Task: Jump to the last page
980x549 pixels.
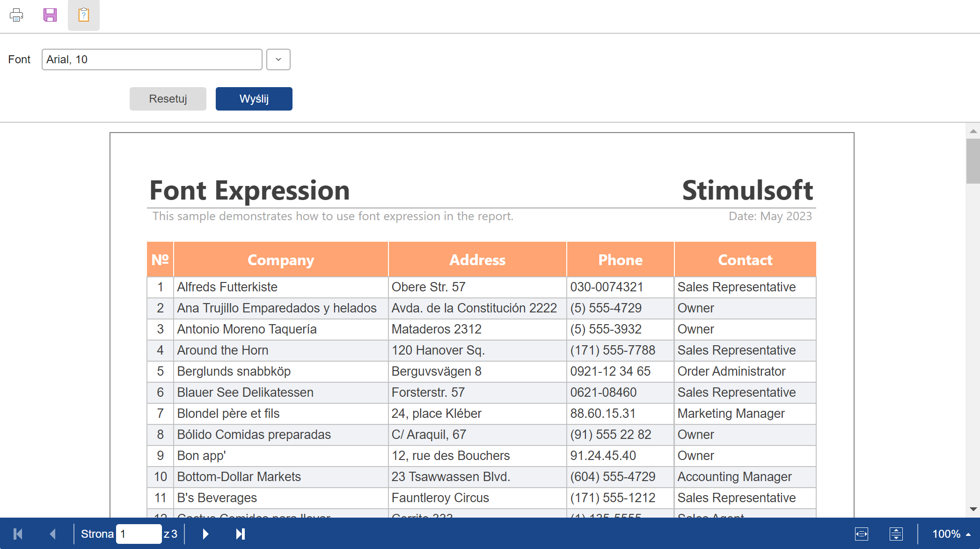Action: tap(240, 534)
